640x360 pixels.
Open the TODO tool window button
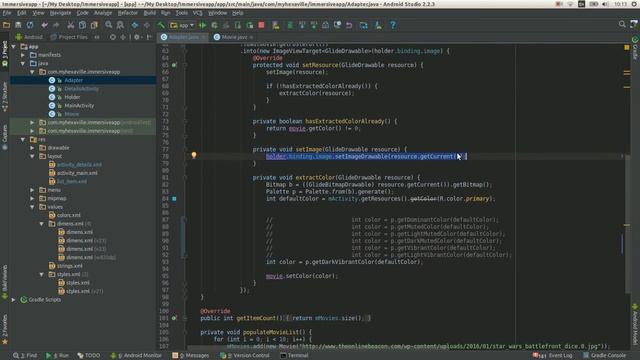89,356
